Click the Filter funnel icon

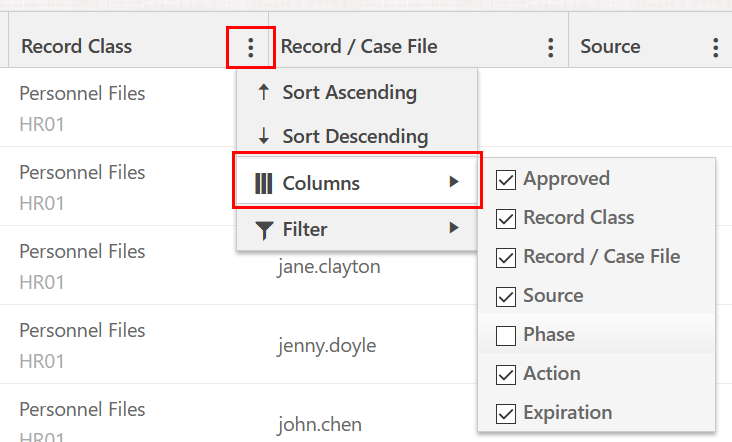264,230
